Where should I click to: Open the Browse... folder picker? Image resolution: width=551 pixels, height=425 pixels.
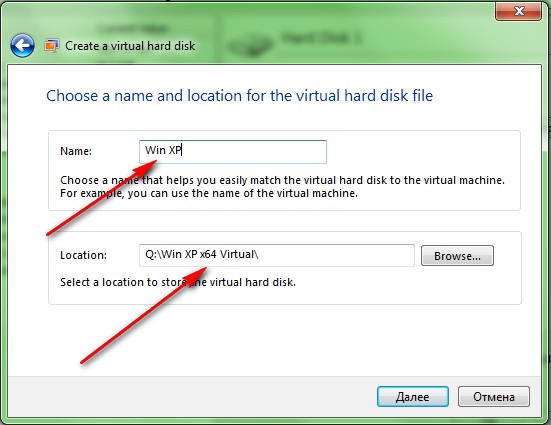[x=457, y=256]
